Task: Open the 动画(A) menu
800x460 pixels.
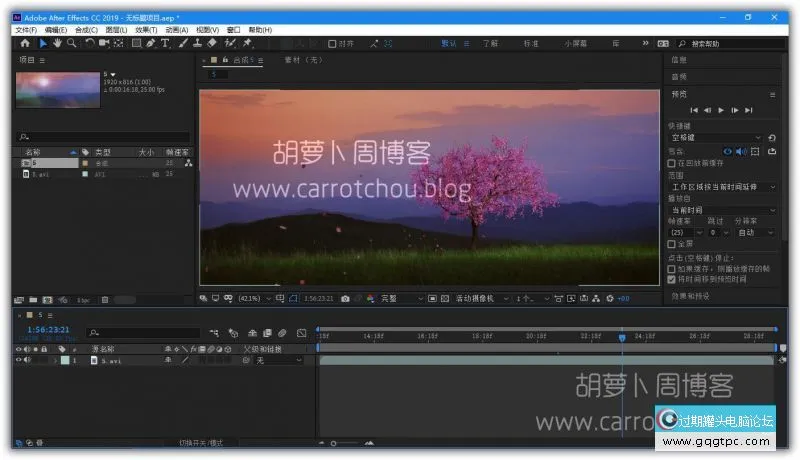Action: 177,30
